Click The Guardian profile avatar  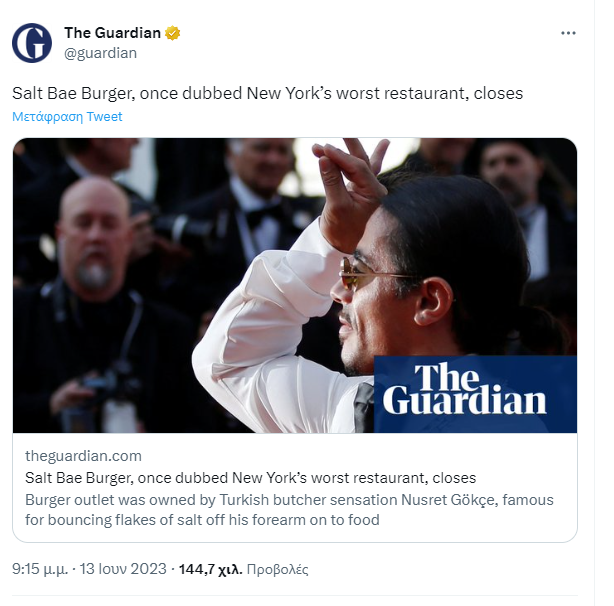(32, 43)
